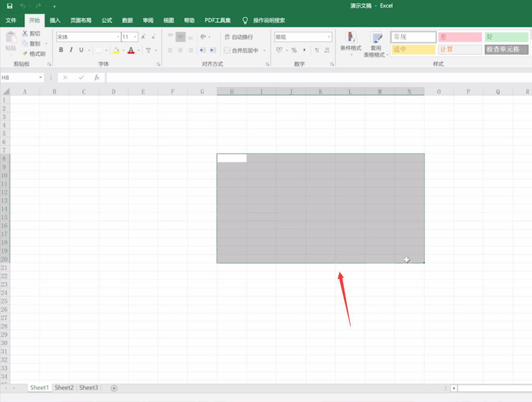The width and height of the screenshot is (532, 402).
Task: Switch to Page Layout (页面布局) tab
Action: 81,20
